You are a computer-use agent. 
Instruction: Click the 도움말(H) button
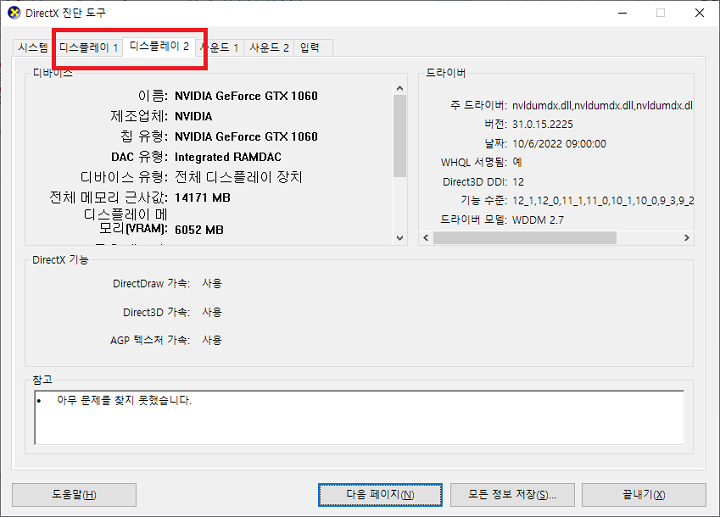point(74,495)
